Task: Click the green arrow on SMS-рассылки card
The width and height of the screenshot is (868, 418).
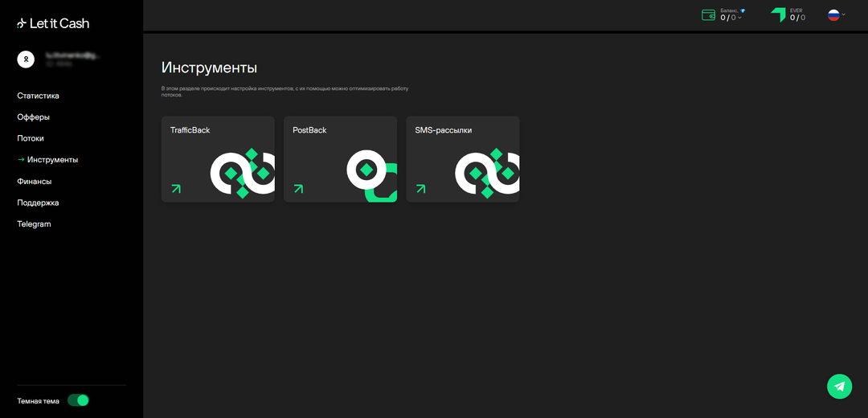Action: click(420, 189)
